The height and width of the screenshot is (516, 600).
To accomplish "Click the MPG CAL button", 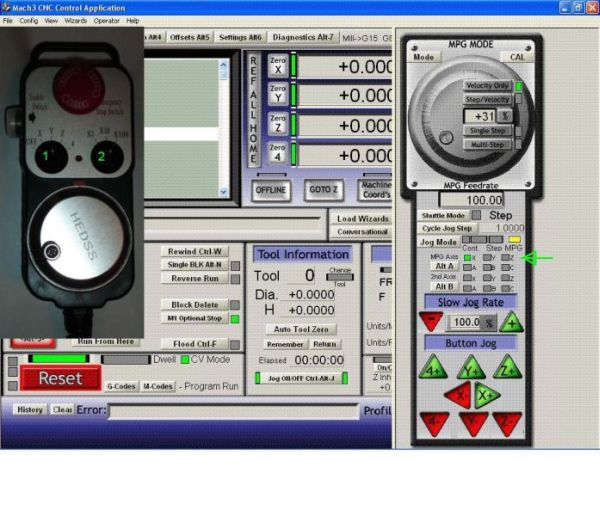I will click(x=517, y=57).
